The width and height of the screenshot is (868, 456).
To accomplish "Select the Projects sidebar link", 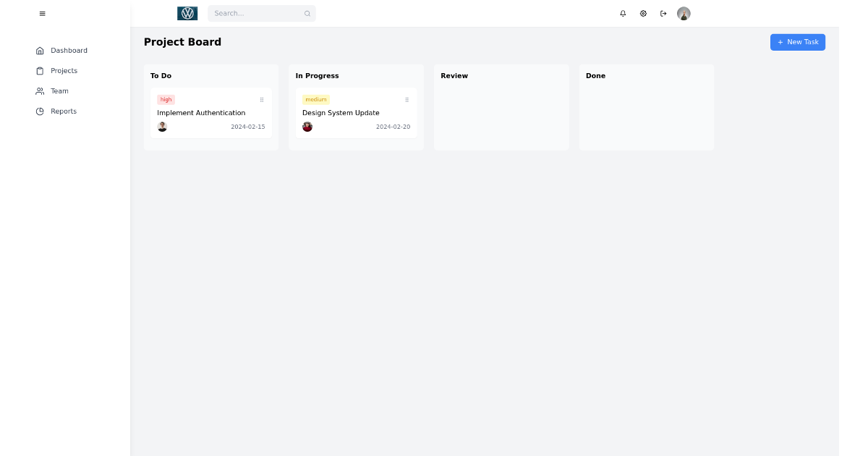I will tap(64, 71).
